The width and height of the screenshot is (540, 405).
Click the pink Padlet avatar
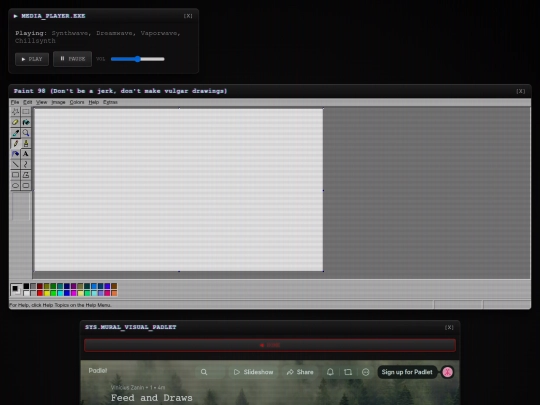(x=447, y=372)
